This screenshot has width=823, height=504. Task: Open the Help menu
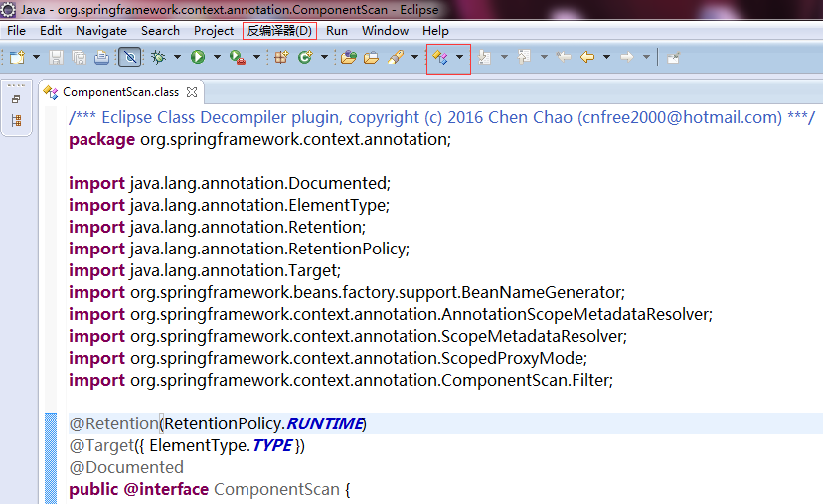[435, 31]
